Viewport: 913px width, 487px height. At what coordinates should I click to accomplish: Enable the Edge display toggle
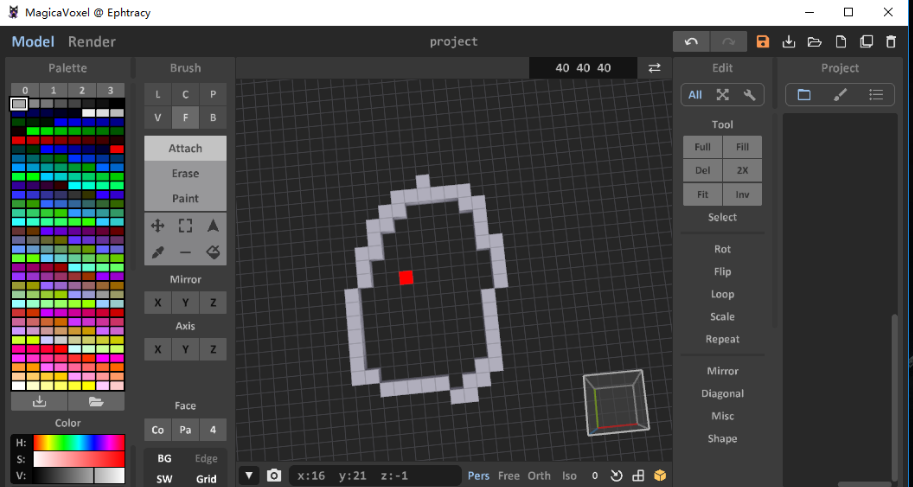pos(206,458)
